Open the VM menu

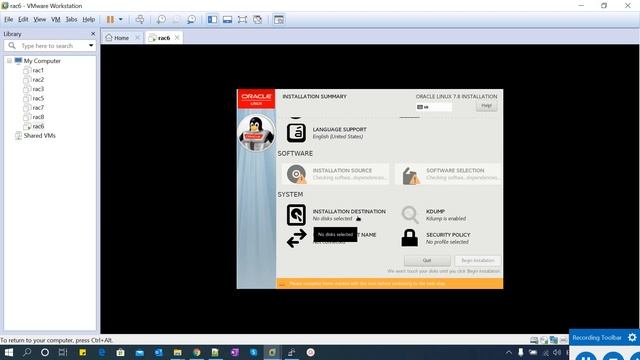click(56, 20)
